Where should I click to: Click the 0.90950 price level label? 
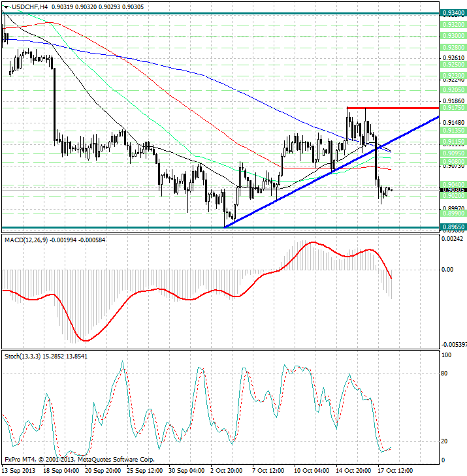[x=453, y=153]
